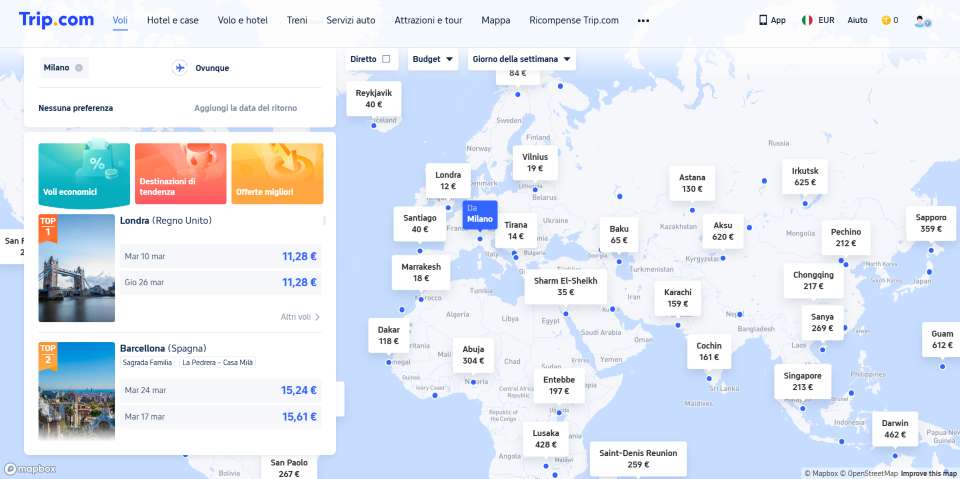Image resolution: width=960 pixels, height=479 pixels.
Task: Click the airplane icon beside Ovunque
Action: tap(180, 68)
